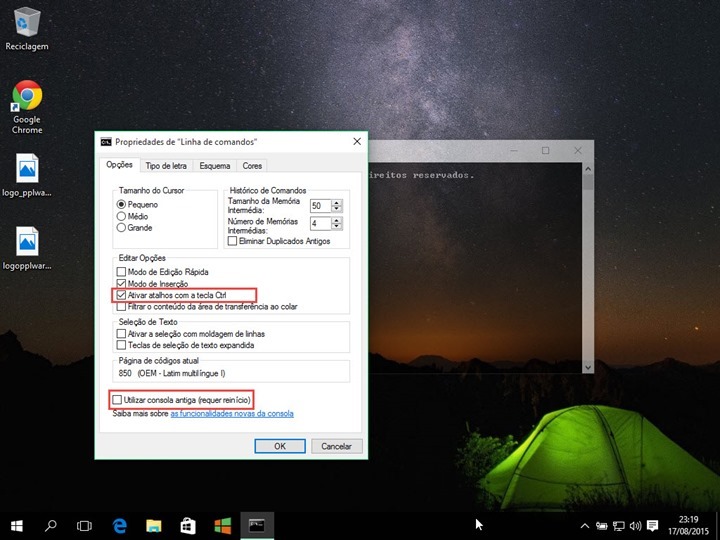Image resolution: width=720 pixels, height=540 pixels.
Task: Open File Explorer from the taskbar
Action: (154, 526)
